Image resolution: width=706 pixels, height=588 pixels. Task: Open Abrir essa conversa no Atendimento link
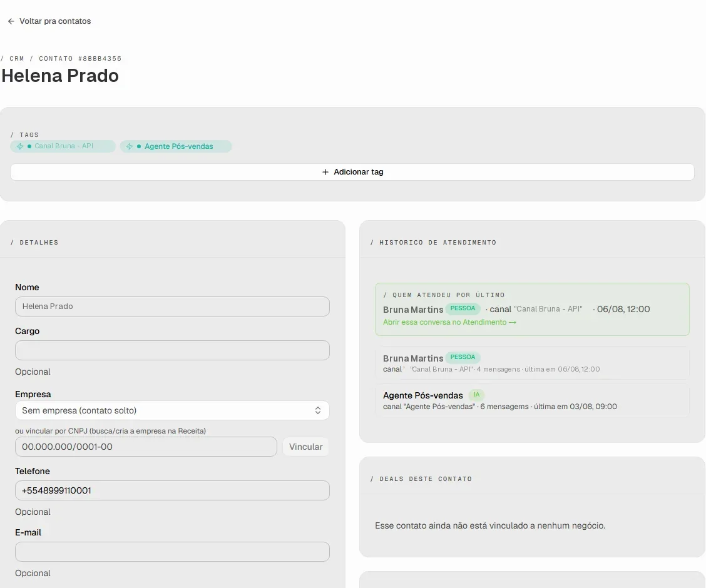[x=450, y=322]
